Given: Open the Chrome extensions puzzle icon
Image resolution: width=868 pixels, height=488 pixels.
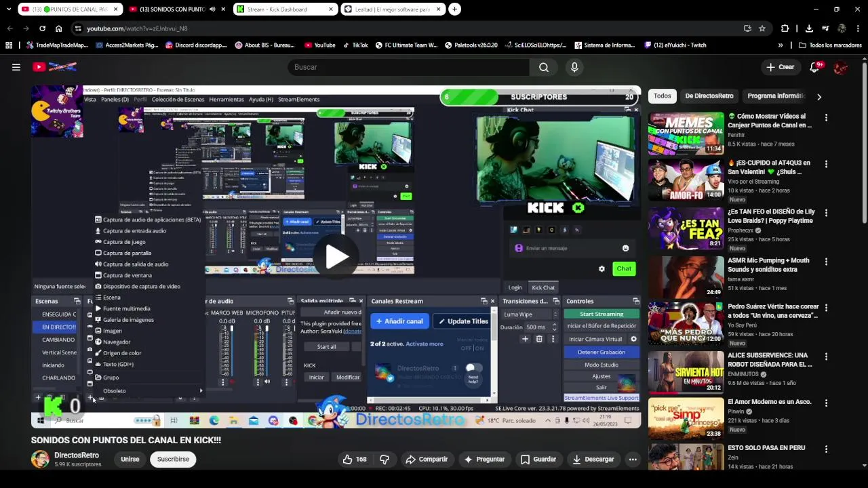Looking at the screenshot, I should coord(785,28).
